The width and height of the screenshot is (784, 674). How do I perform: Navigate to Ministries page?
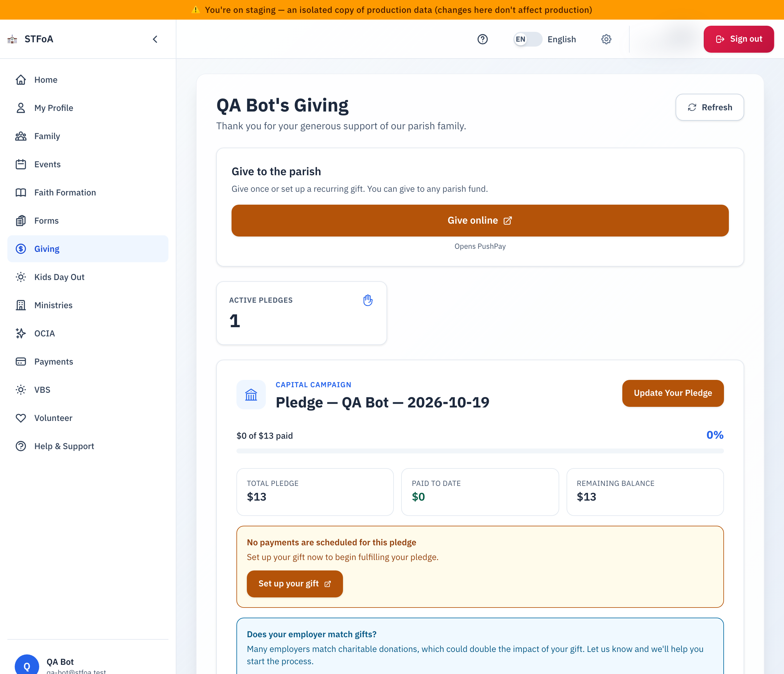pos(88,305)
